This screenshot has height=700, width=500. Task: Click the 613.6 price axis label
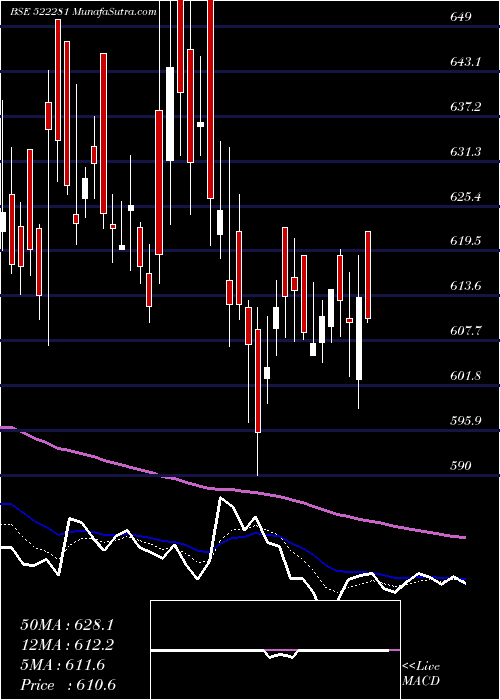pyautogui.click(x=465, y=286)
